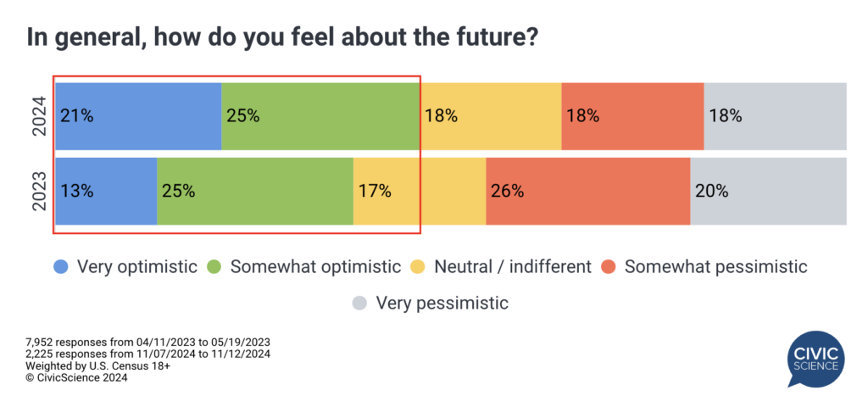Toggle the Somewhat pessimistic legend label
This screenshot has width=868, height=407.
(715, 267)
